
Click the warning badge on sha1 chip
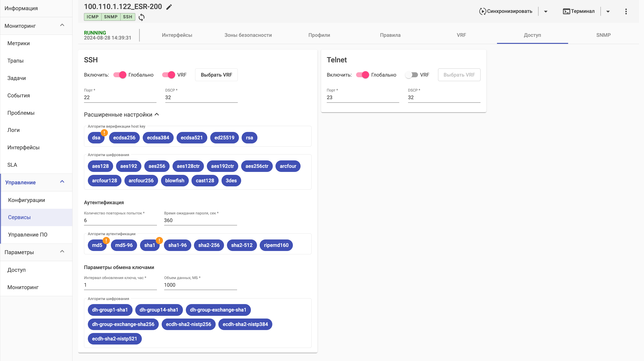coord(159,240)
